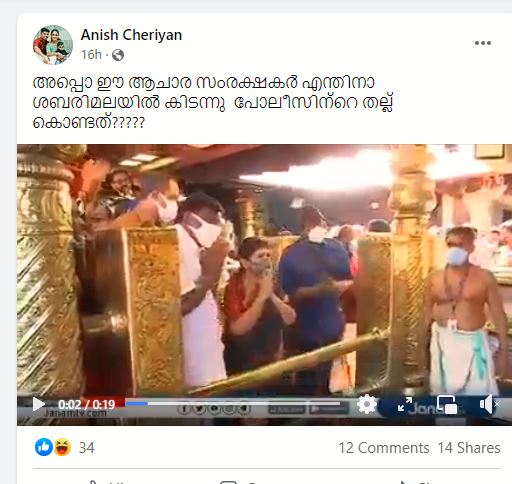This screenshot has height=484, width=512.
Task: Seek along the video progress bar
Action: pyautogui.click(x=233, y=404)
